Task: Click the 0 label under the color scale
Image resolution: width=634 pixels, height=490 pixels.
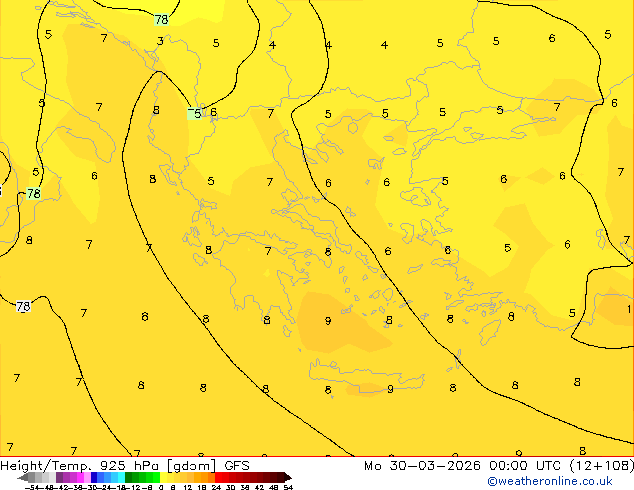Action: (161, 487)
